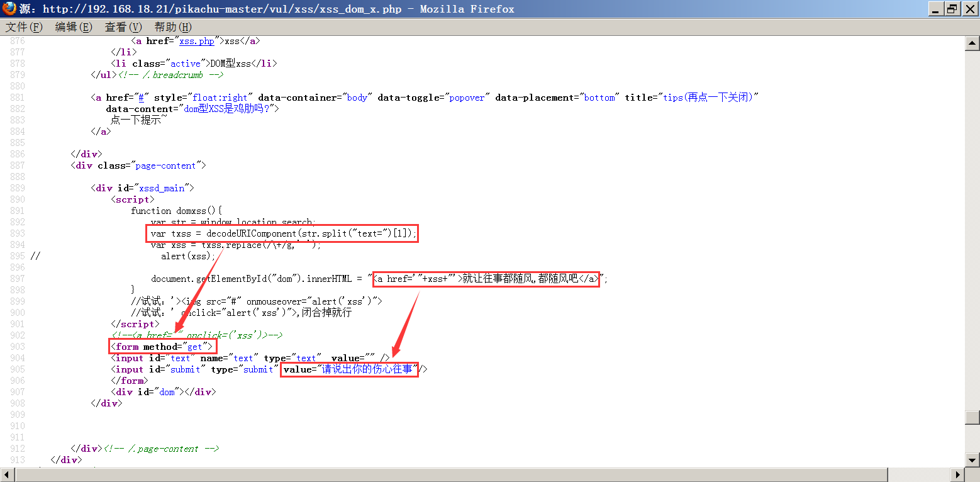Click the id value "submit" on line 905
Screen dimensions: 980x482
185,369
